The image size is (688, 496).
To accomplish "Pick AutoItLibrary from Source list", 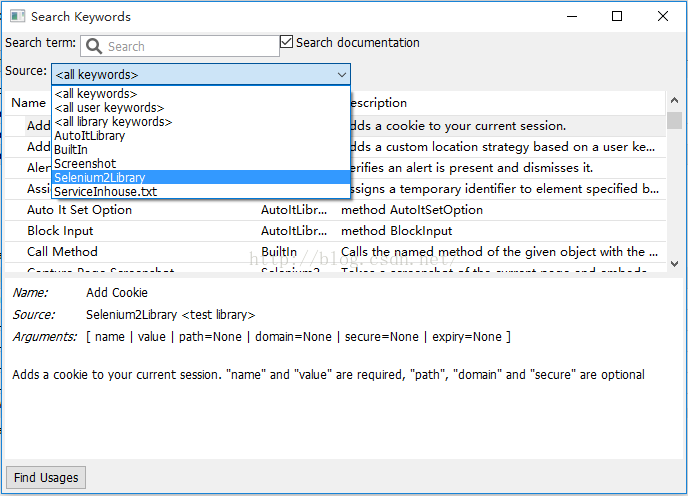I will click(x=201, y=136).
